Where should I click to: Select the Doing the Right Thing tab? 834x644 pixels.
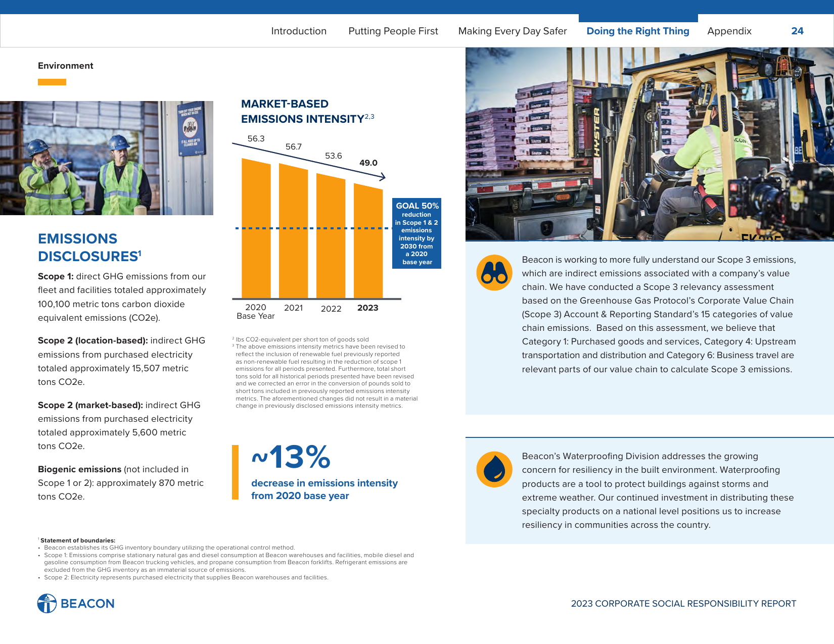[x=638, y=31]
